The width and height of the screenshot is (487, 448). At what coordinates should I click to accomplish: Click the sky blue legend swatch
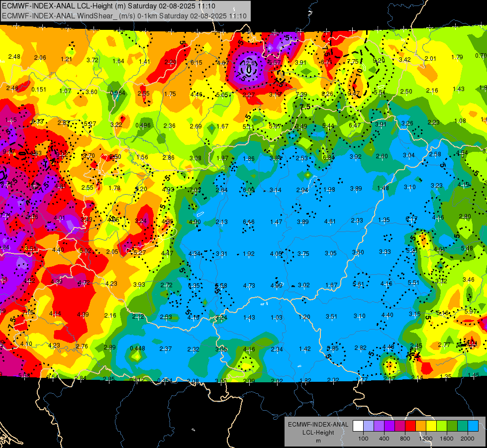tap(473, 426)
